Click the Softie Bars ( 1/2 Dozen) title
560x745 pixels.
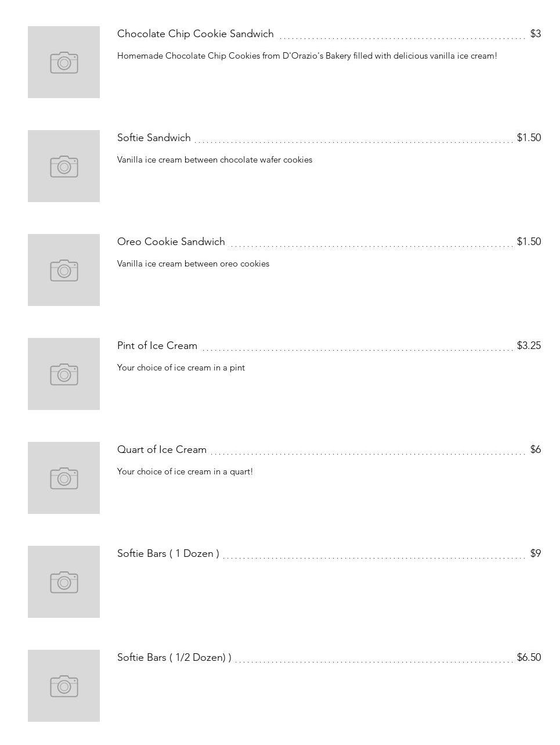174,657
